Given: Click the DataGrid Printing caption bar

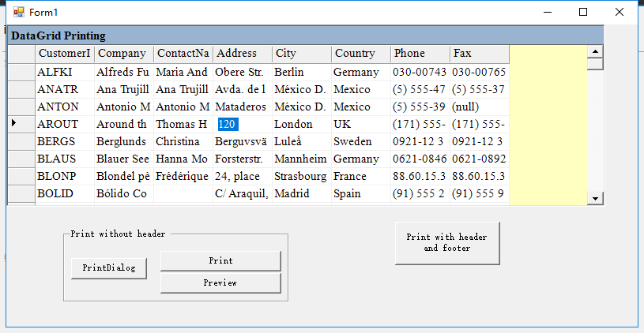Looking at the screenshot, I should point(306,36).
